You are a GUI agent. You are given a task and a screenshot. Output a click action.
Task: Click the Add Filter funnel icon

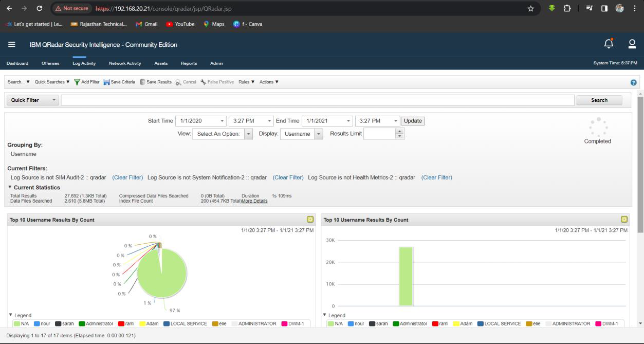click(x=77, y=82)
